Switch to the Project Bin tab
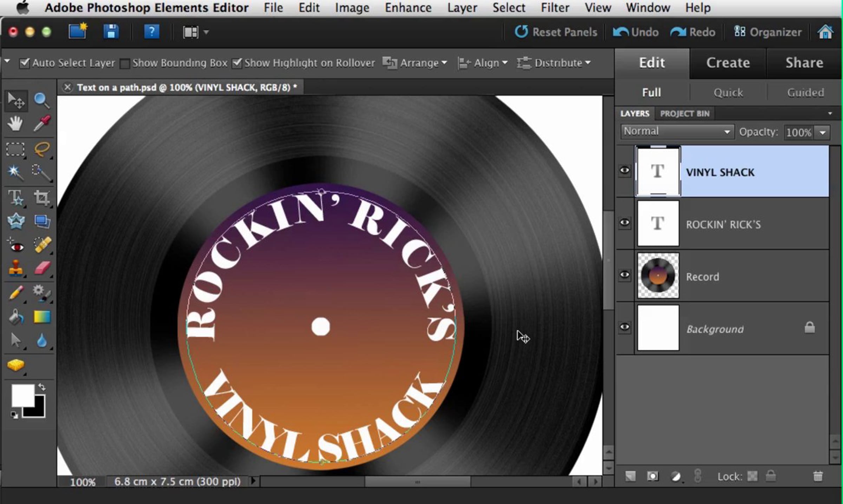The width and height of the screenshot is (843, 504). click(x=685, y=114)
